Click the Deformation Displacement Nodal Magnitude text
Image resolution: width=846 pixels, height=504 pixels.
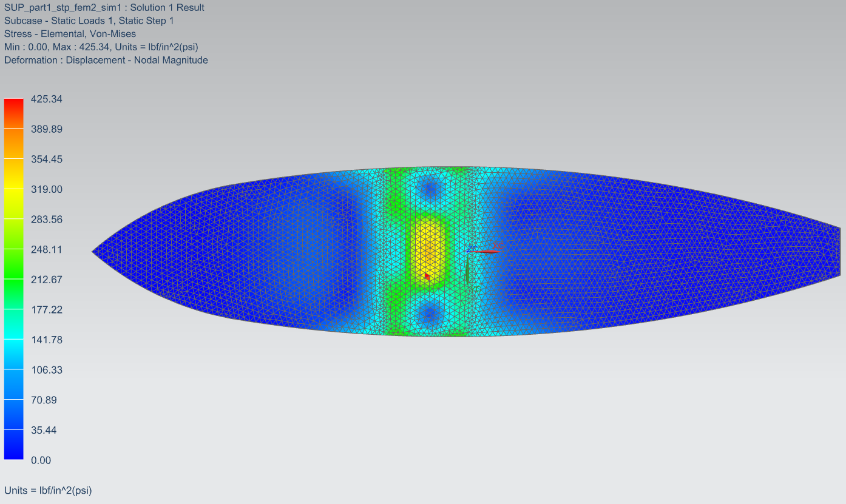click(106, 60)
